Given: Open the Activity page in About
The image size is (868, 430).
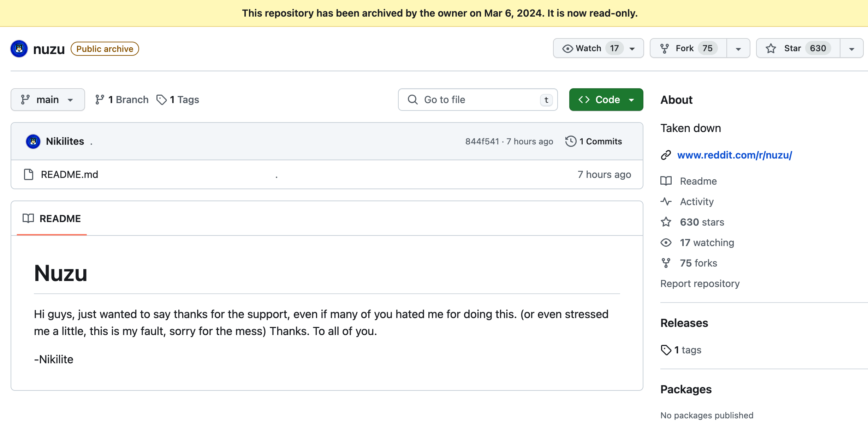Looking at the screenshot, I should click(x=696, y=202).
